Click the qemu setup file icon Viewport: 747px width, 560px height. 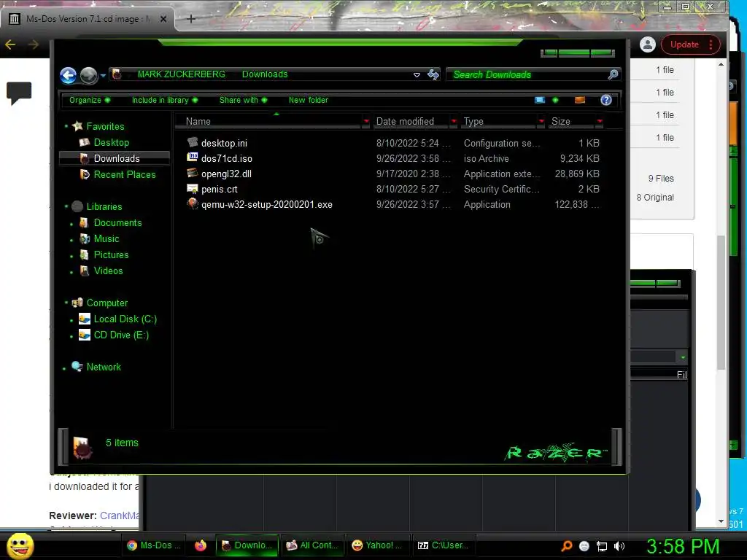click(x=193, y=203)
